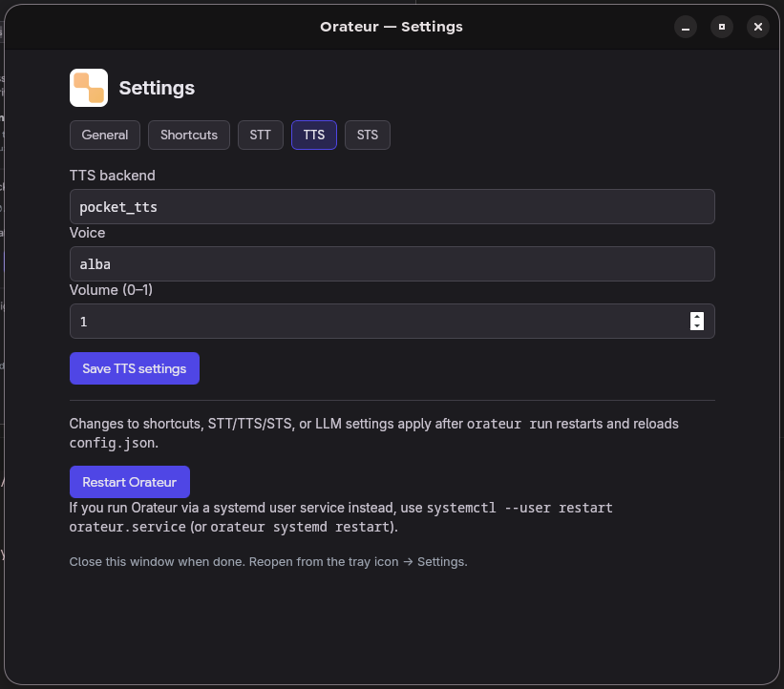
Task: Click the Settings window title bar
Action: 392,27
